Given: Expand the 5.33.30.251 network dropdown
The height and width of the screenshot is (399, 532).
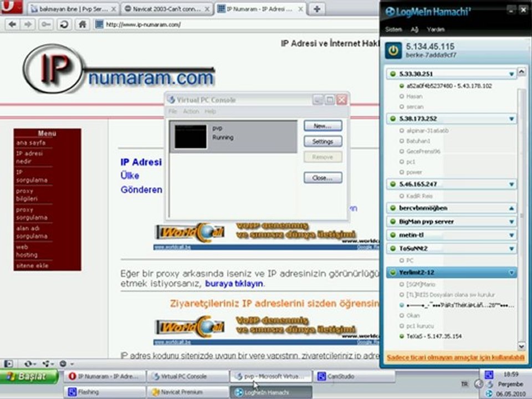Looking at the screenshot, I should [511, 74].
